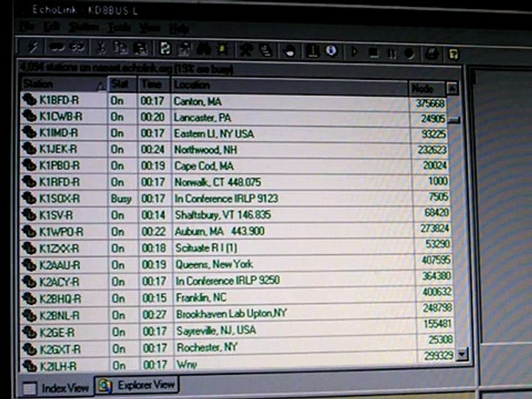
Task: Switch to the Index View tab
Action: [55, 388]
